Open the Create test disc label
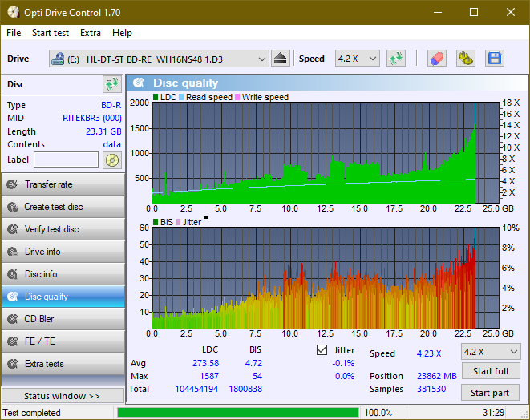The width and height of the screenshot is (530, 420). 54,207
